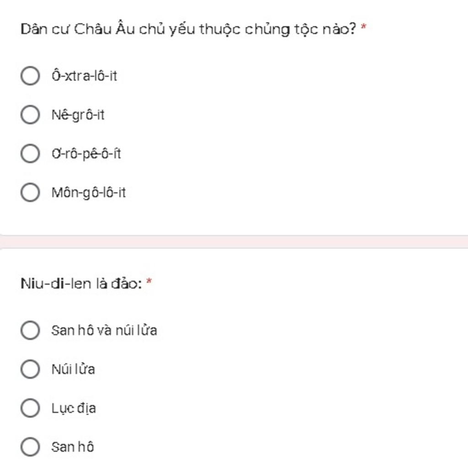Viewport: 468px width, 476px height.
Task: Pick the Ơ-rô-pê-ô-ít radio button
Action: coord(30,154)
